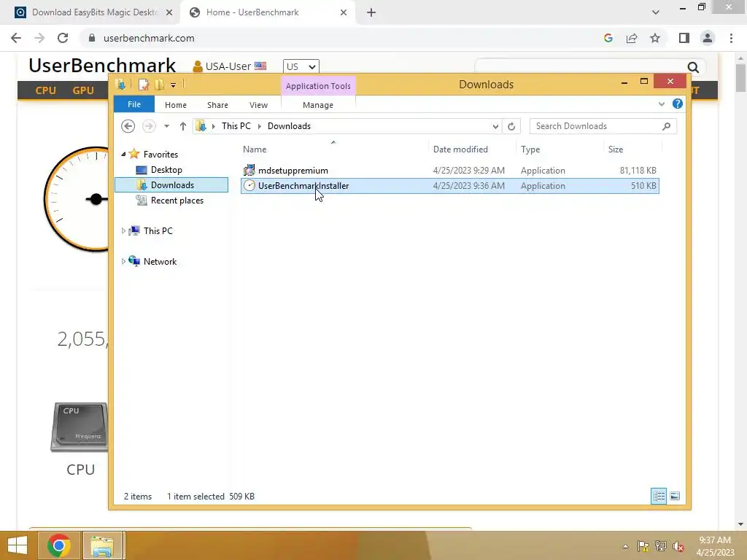Click UserBenchmarkInstaller file icon
This screenshot has height=560, width=747.
click(249, 186)
